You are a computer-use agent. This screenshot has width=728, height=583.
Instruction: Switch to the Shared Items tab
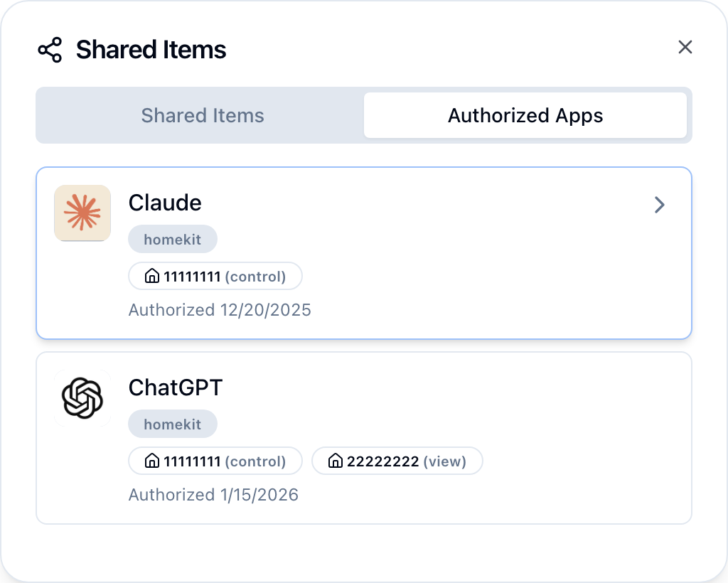[203, 115]
